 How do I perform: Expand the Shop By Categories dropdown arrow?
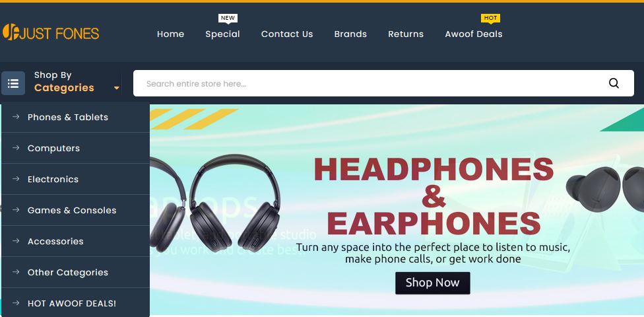(117, 88)
